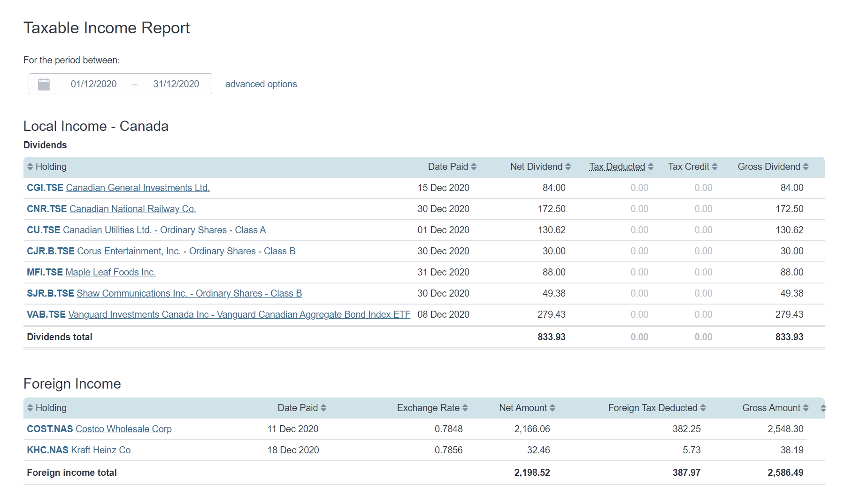The width and height of the screenshot is (845, 504).
Task: Click the start date 01/12/2020 field
Action: (x=94, y=84)
